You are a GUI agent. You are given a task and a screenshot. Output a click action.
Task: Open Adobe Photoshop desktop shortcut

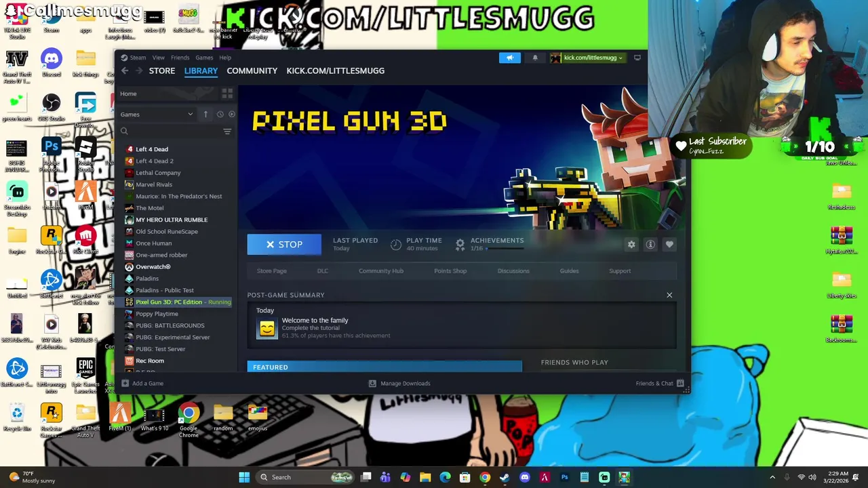pyautogui.click(x=51, y=154)
